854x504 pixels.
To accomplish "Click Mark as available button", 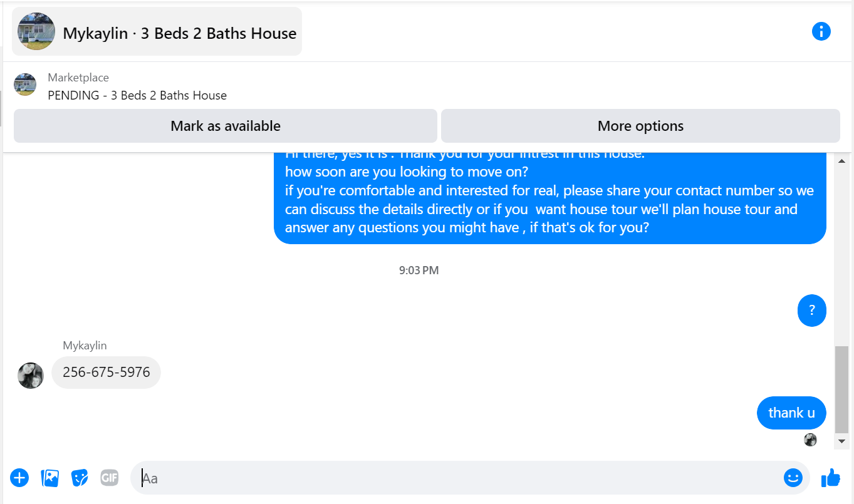I will coord(225,126).
